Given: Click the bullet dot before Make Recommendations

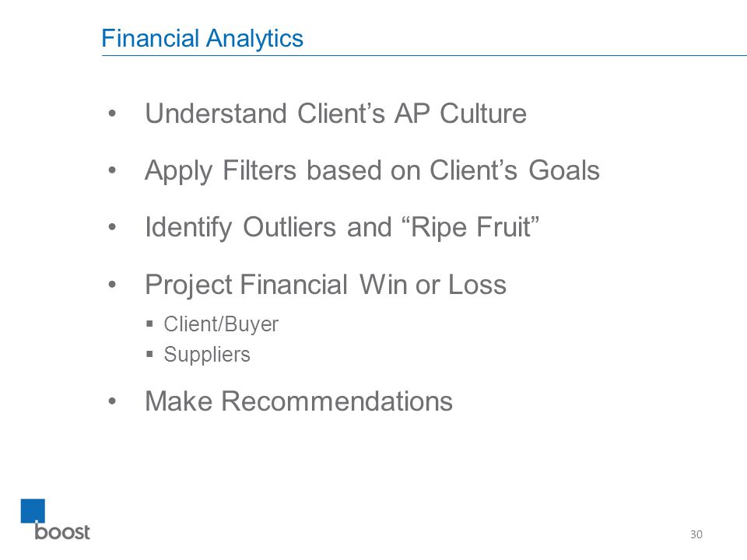Looking at the screenshot, I should coord(112,401).
